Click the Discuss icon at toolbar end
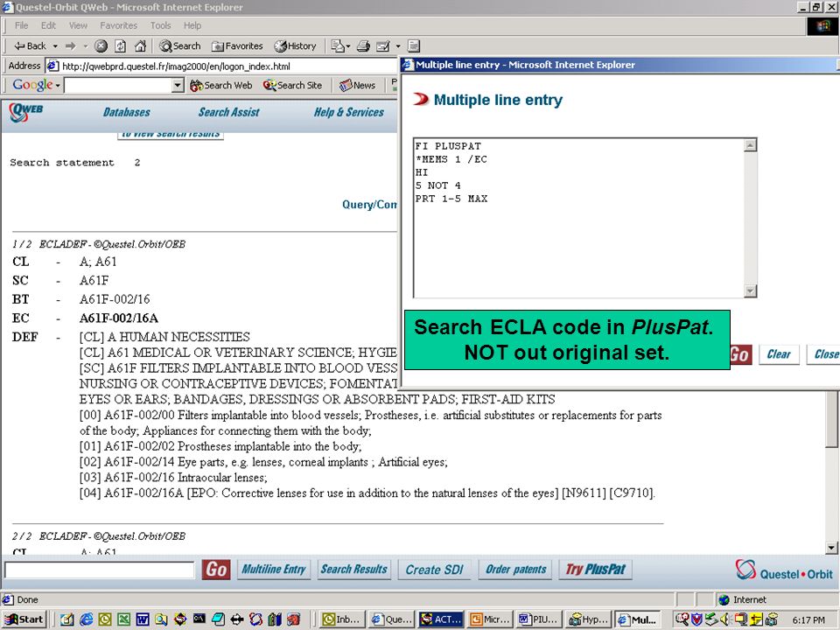The width and height of the screenshot is (840, 630). pos(414,46)
